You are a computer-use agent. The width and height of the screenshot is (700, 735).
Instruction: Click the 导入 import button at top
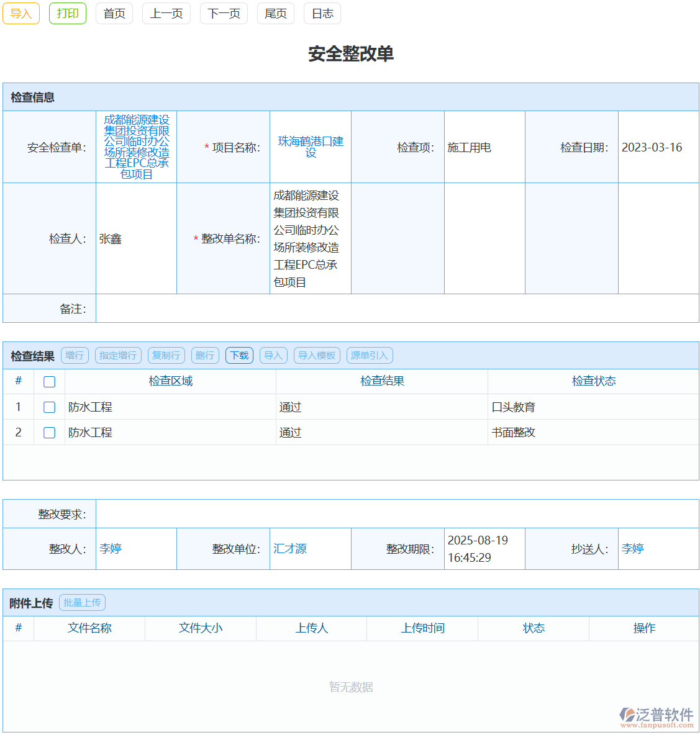(21, 13)
